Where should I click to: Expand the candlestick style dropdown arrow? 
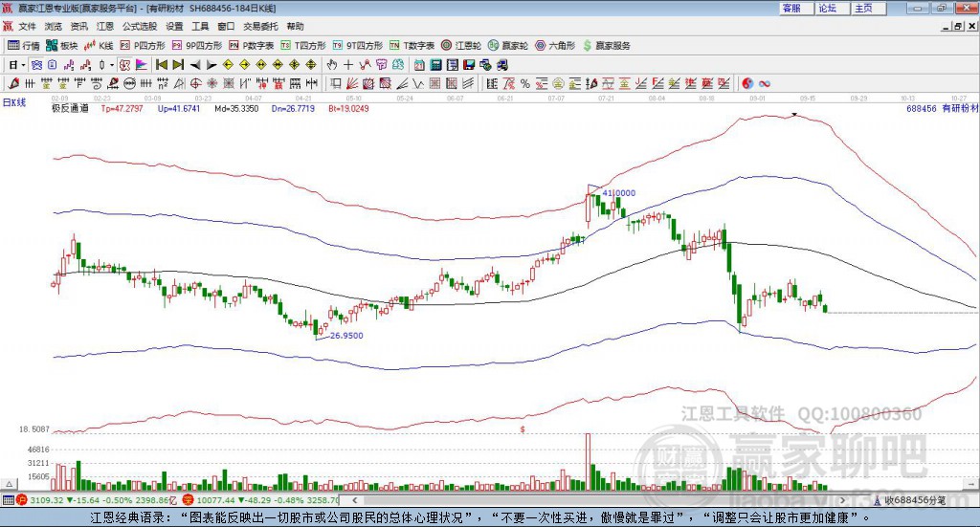(112, 65)
